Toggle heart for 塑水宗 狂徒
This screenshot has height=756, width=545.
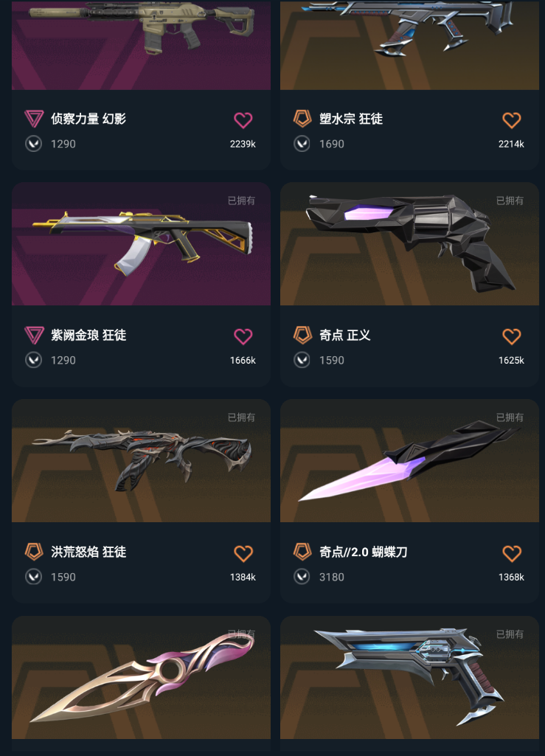click(x=512, y=119)
